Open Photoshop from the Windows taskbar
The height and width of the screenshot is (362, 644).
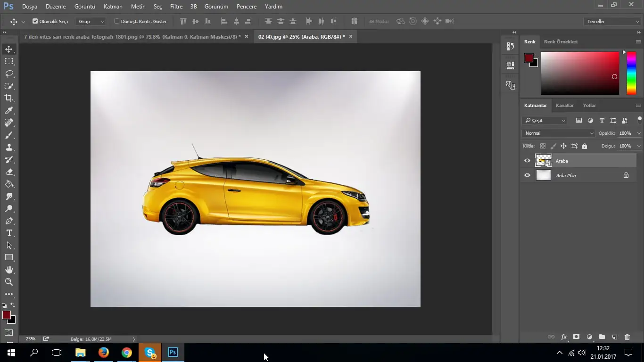click(173, 352)
